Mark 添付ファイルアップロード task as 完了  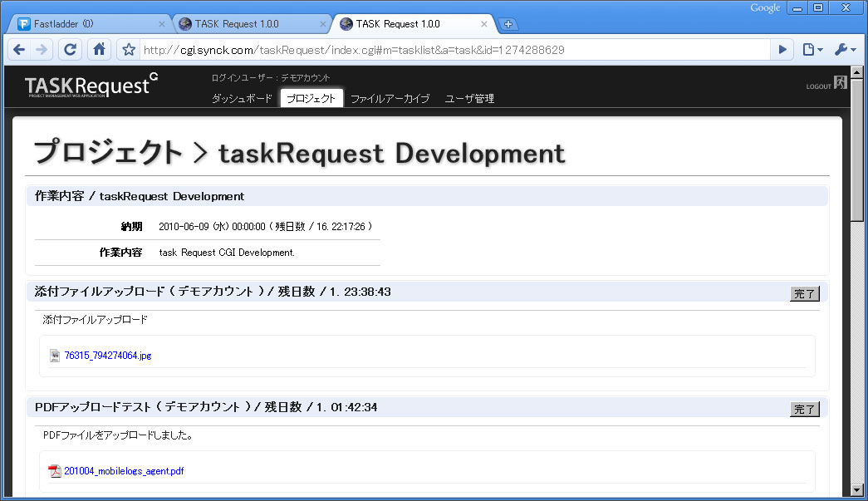point(804,293)
